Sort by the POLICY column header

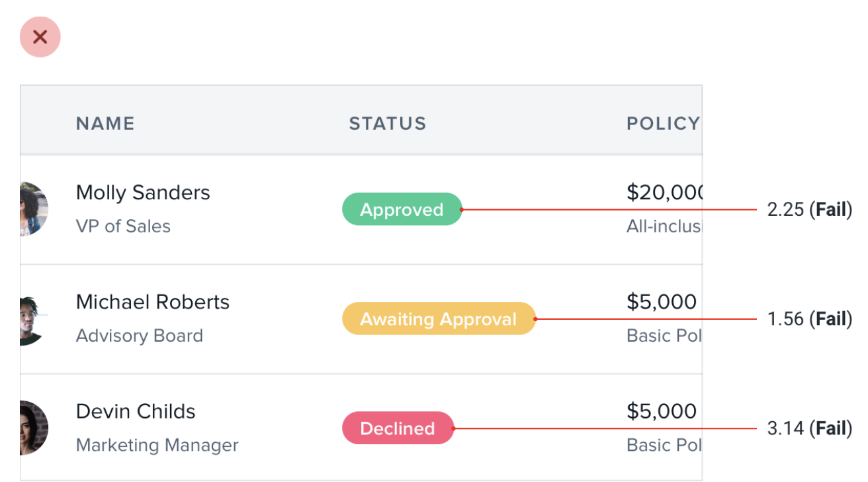click(x=664, y=124)
